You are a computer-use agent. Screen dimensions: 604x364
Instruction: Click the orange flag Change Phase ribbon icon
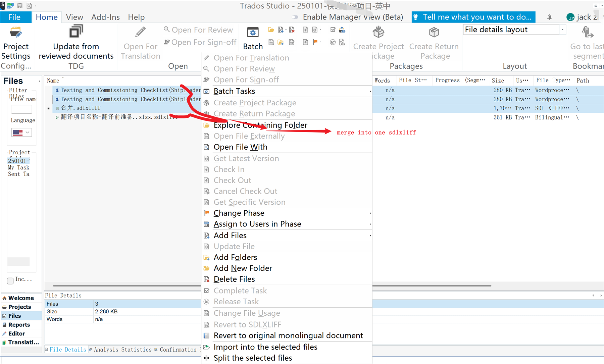tap(316, 42)
